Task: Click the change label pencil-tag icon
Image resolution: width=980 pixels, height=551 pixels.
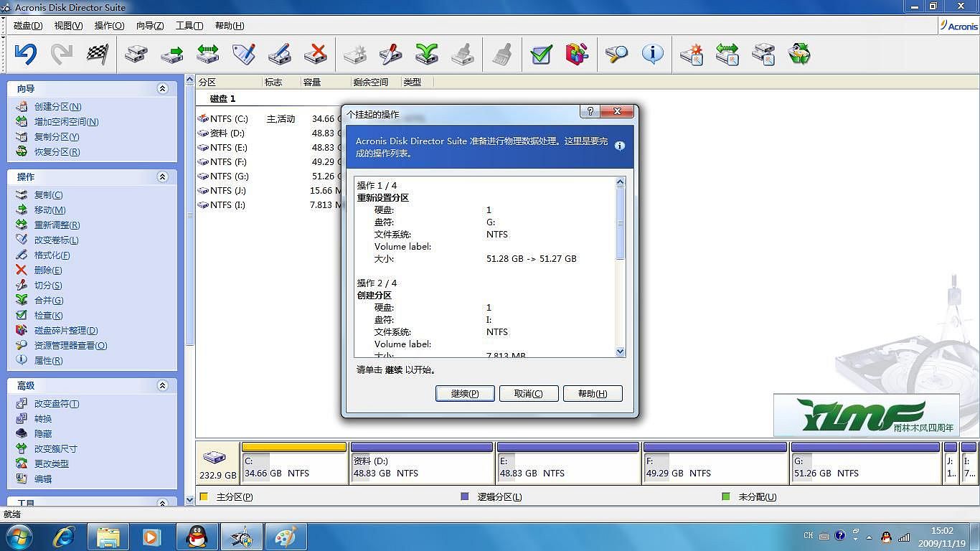Action: tap(243, 54)
